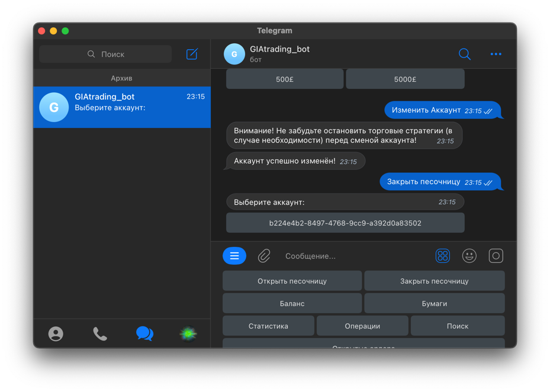Viewport: 550px width, 392px height.
Task: Open the Contacts tab at bottom
Action: (56, 333)
